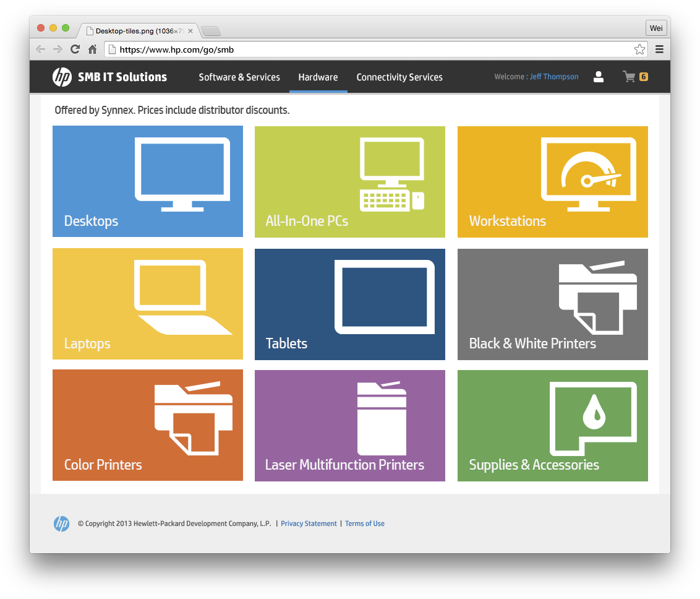Click the blue HP logo in the footer
700x599 pixels.
click(62, 524)
